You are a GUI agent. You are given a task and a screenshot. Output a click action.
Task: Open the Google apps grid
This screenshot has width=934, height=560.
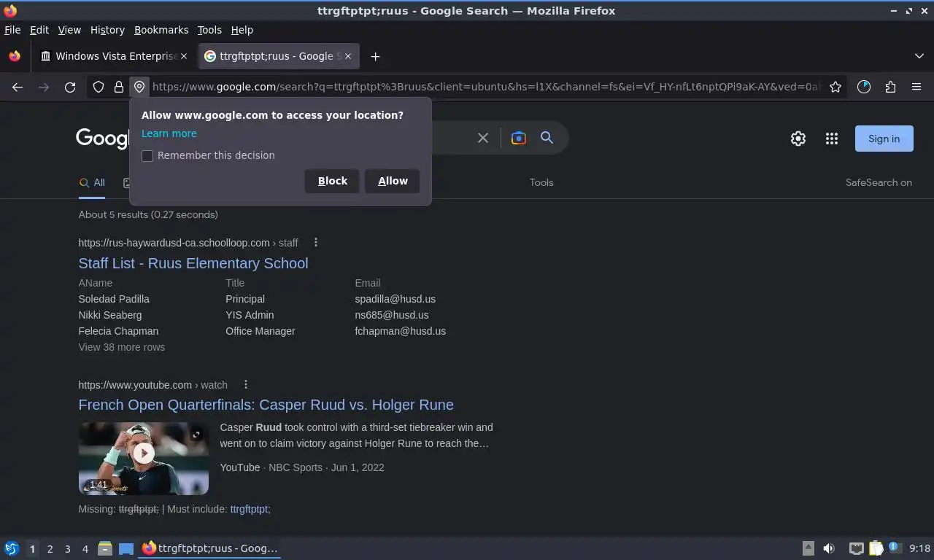[x=832, y=139]
